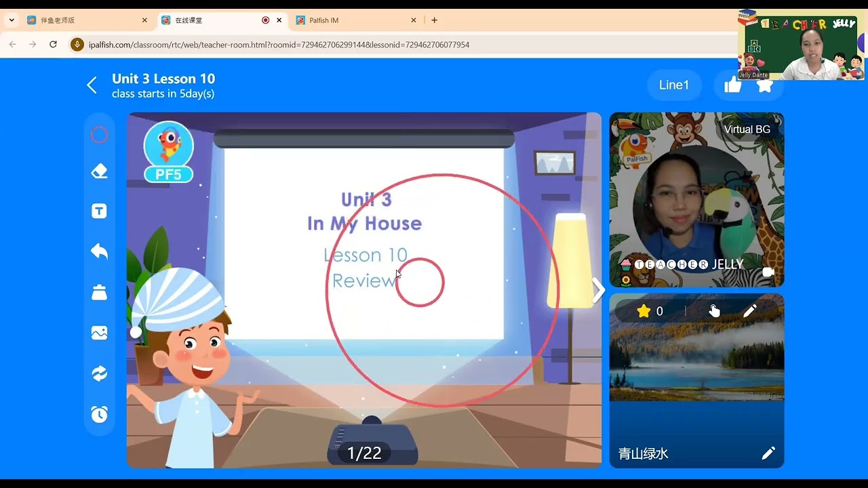Go back using the left arrow
This screenshot has width=868, height=488.
(x=92, y=85)
